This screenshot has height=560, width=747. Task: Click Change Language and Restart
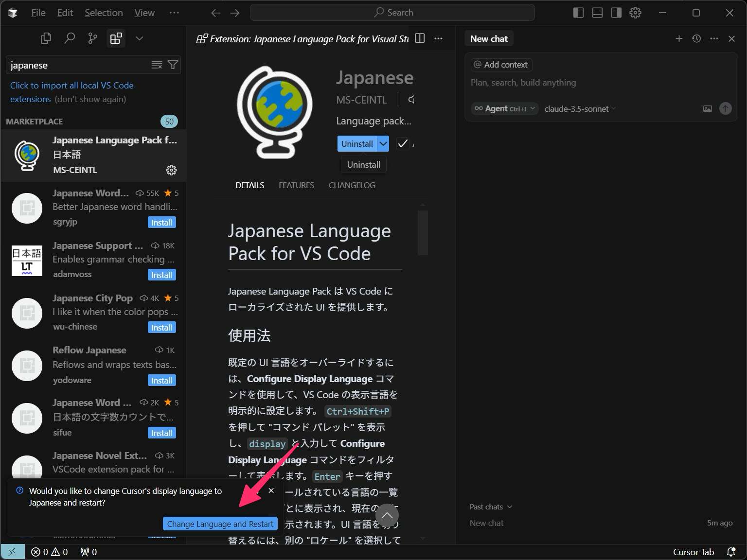click(x=220, y=524)
